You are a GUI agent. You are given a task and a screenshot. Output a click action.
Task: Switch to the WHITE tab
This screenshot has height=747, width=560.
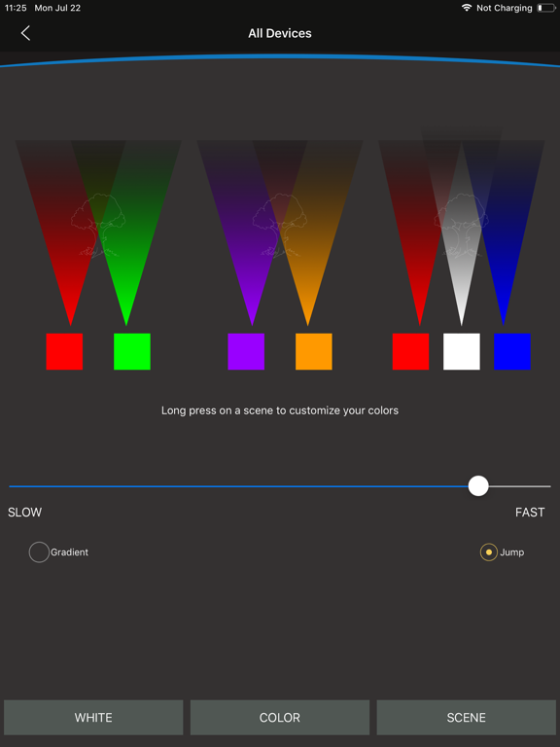coord(93,718)
